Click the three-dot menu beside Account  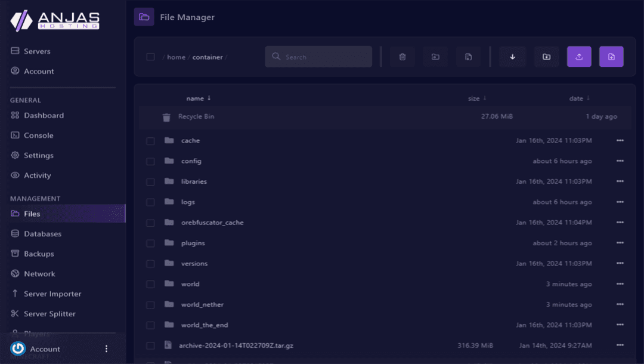click(107, 349)
